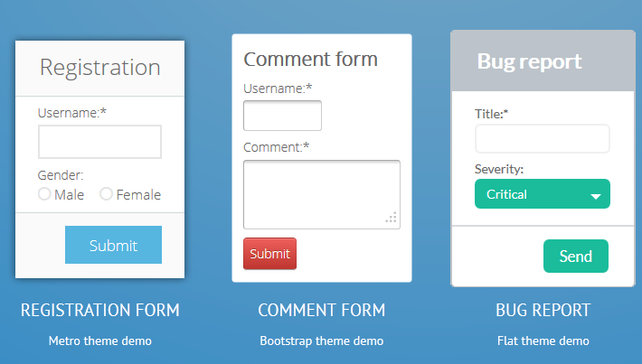Click the Bootstrap theme demo caption
Viewport: 642px width, 364px height.
322,341
